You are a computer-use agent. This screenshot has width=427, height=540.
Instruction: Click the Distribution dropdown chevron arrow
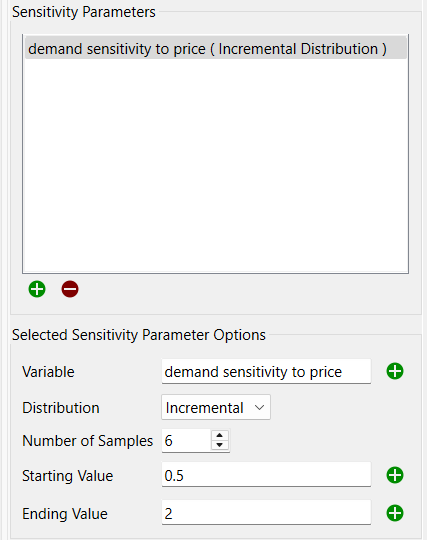click(259, 408)
